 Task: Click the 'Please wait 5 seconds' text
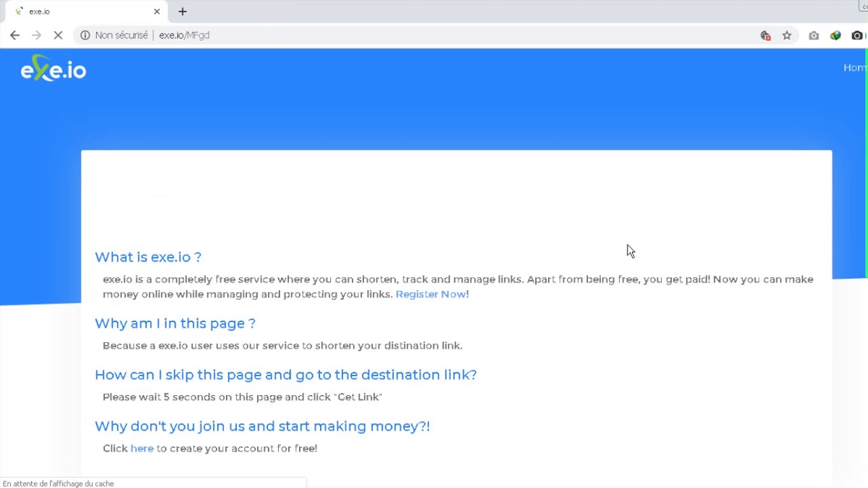[242, 397]
